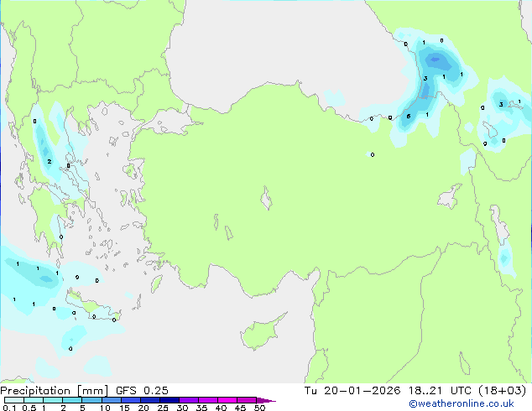Select the 40–45 mm magenta legend swatch
Screen dimensions: 532x411
[x=227, y=400]
